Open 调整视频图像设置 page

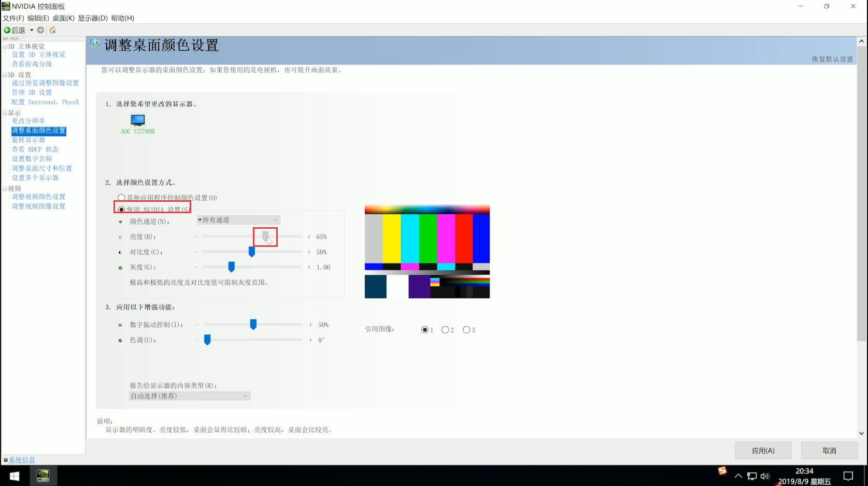[x=39, y=206]
